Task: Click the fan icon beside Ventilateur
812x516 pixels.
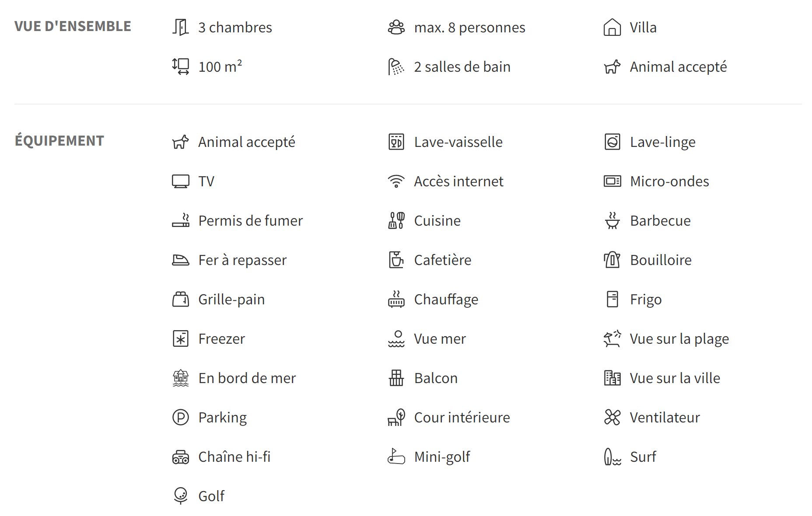Action: (612, 417)
